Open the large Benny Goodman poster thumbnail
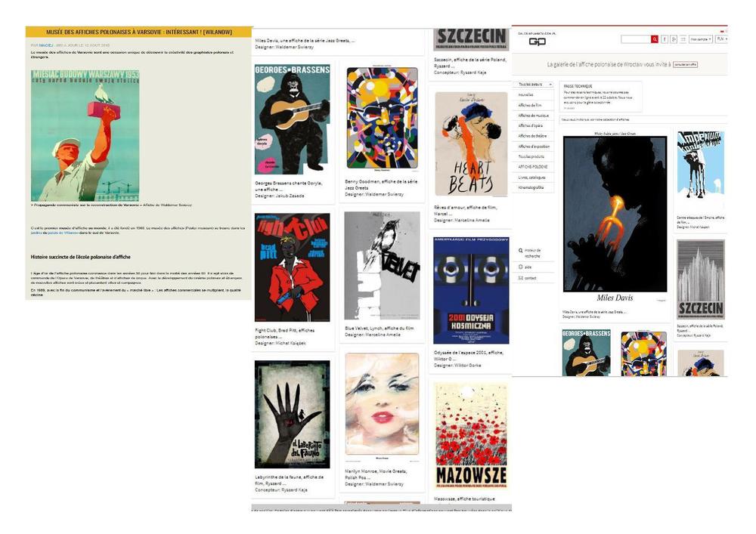The width and height of the screenshot is (756, 534). [382, 119]
